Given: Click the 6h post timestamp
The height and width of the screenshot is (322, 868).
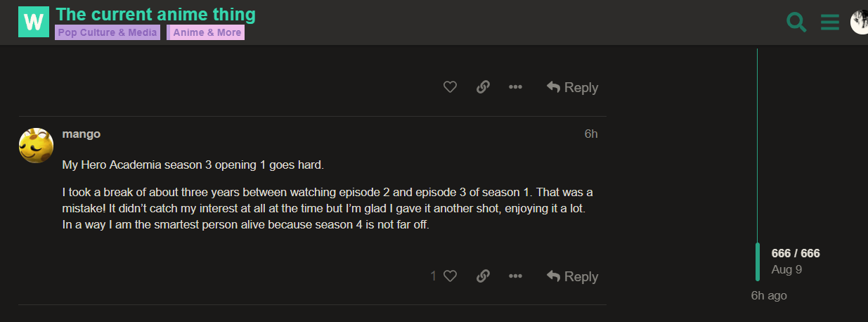Looking at the screenshot, I should (x=590, y=134).
